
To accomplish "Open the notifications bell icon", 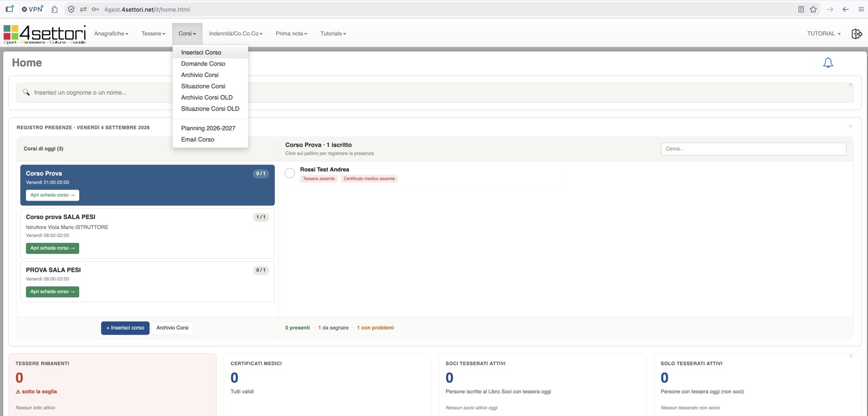I will click(x=828, y=63).
